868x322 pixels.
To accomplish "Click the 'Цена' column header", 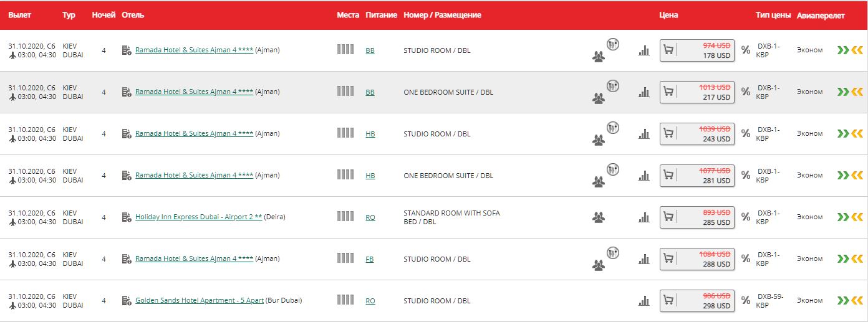I will [668, 15].
